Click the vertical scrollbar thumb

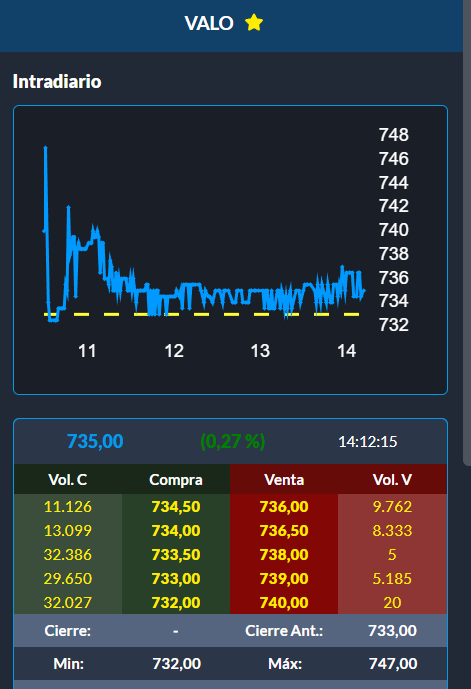point(467,232)
